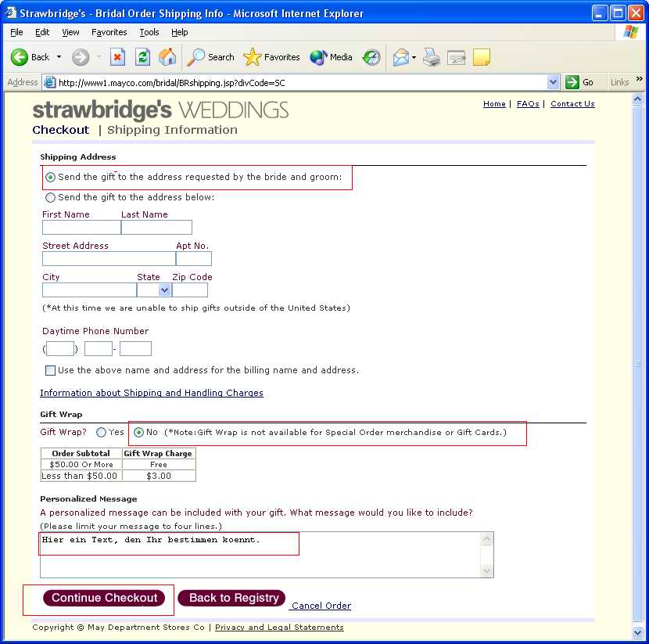Expand the Links toolbar chevron
This screenshot has height=644, width=649.
click(639, 79)
